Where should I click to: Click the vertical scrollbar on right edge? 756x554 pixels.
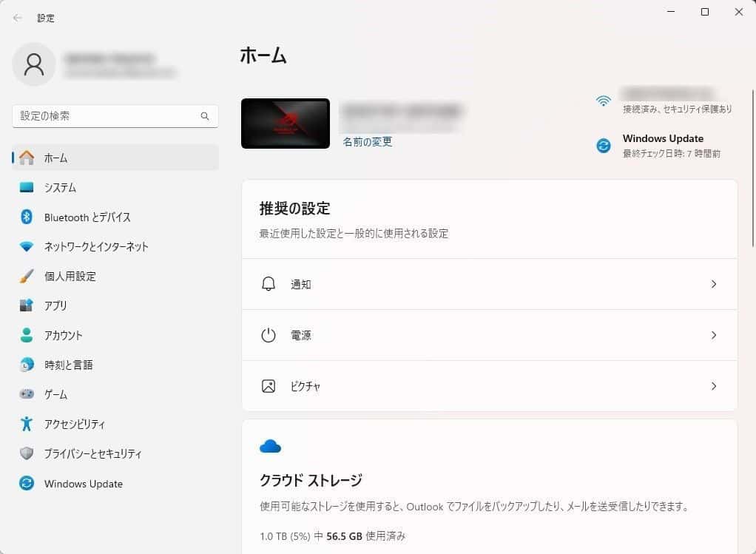[752, 169]
